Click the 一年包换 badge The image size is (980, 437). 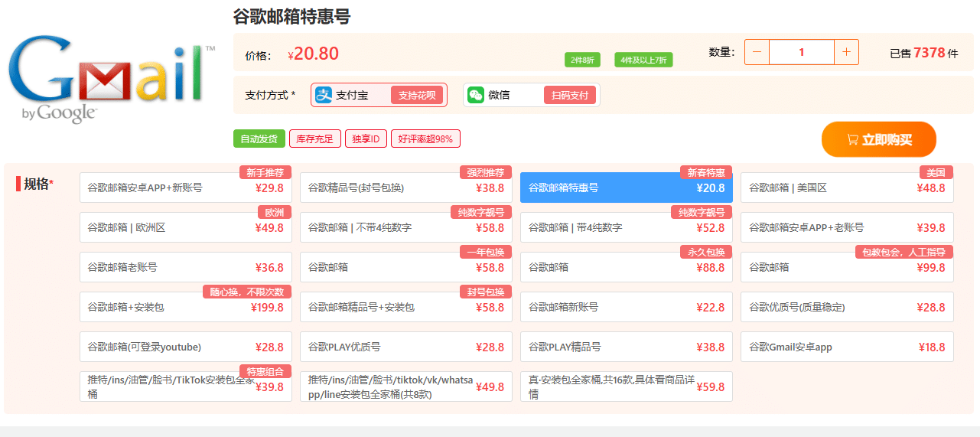click(486, 252)
